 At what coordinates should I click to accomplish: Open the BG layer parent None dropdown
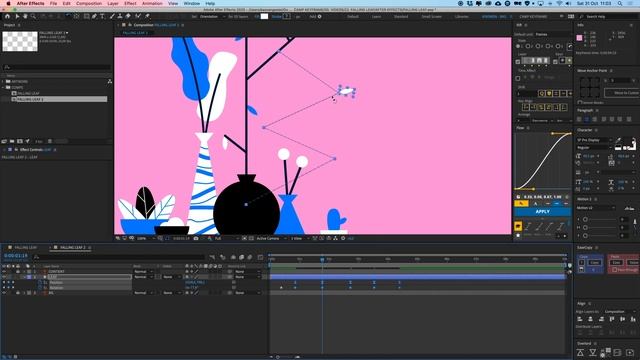coord(247,293)
